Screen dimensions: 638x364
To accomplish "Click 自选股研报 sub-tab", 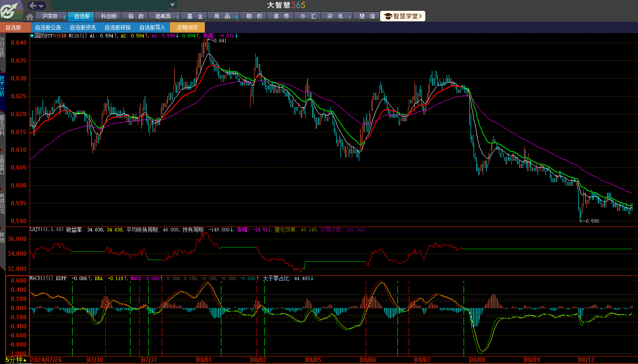I will 117,27.
